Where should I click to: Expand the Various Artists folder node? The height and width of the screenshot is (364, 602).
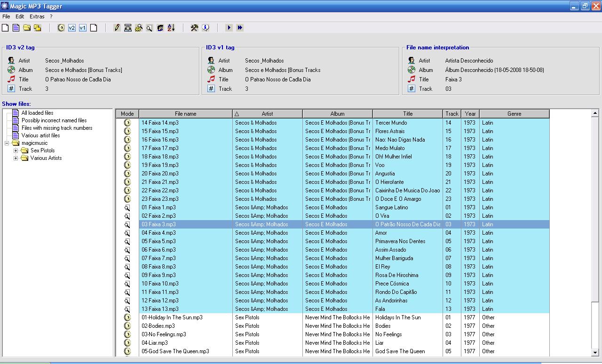pos(16,158)
